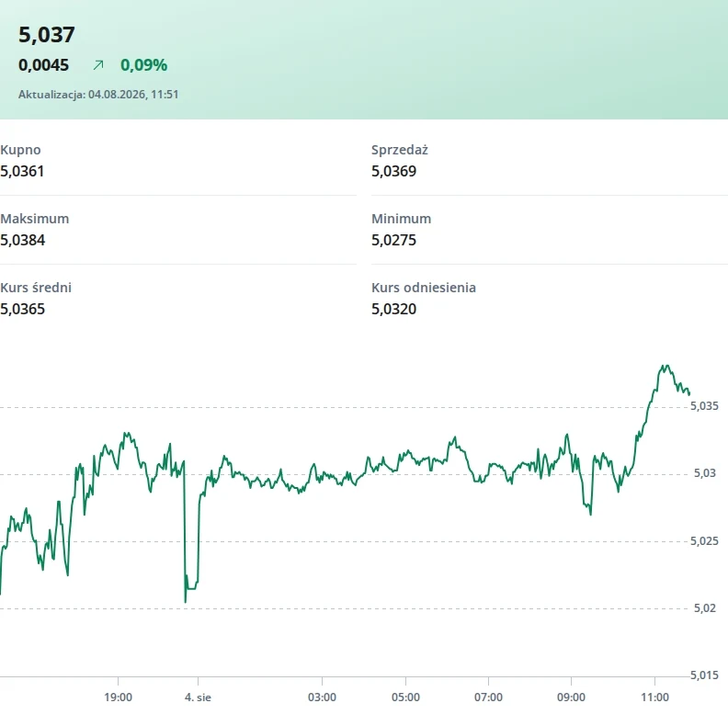Image resolution: width=728 pixels, height=726 pixels.
Task: Click the 19:00 time axis label
Action: (x=118, y=698)
